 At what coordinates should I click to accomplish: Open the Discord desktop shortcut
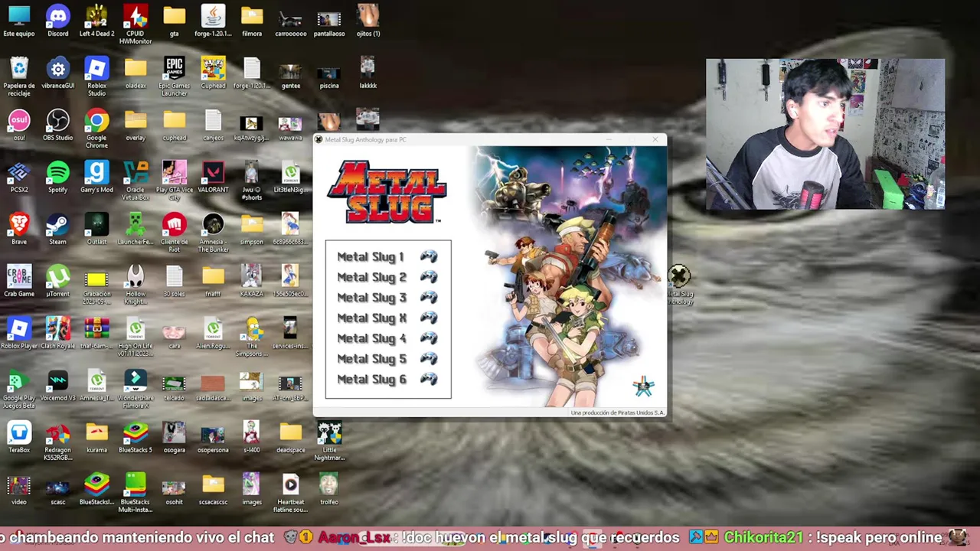(x=57, y=21)
